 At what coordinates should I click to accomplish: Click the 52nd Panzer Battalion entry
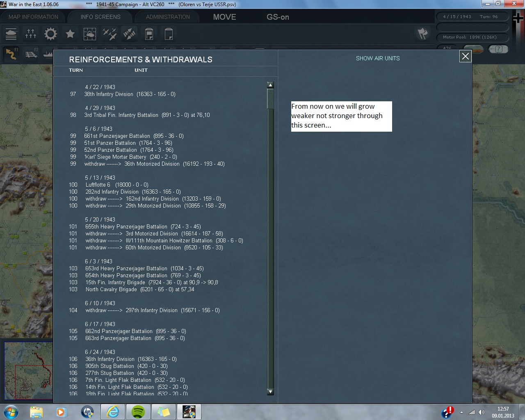(x=129, y=150)
